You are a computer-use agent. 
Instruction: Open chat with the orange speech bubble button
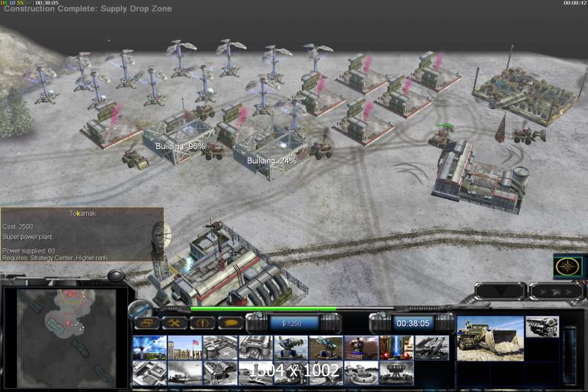(230, 323)
